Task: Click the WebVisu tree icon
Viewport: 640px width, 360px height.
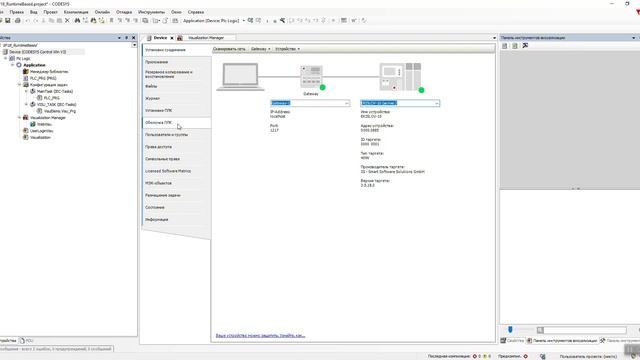Action: point(33,124)
